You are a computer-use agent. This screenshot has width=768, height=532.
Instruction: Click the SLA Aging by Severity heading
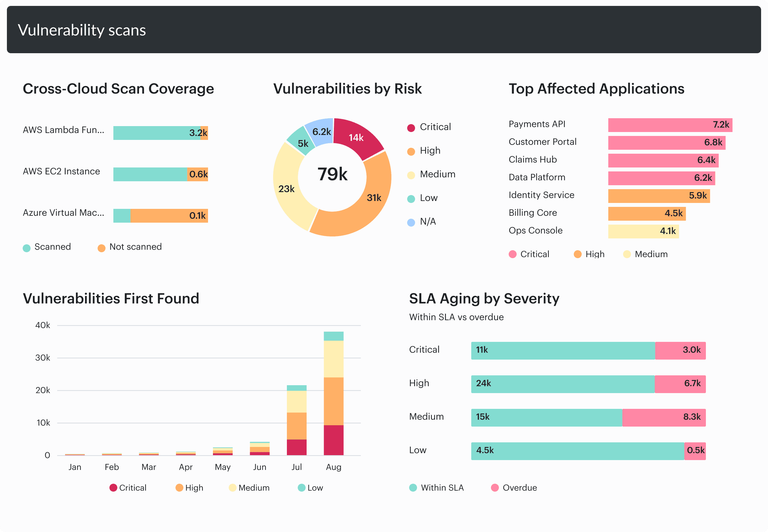click(484, 299)
